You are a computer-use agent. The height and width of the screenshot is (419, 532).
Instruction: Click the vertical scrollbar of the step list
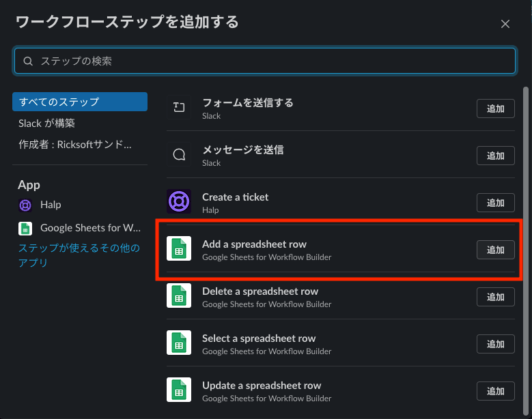point(526,251)
